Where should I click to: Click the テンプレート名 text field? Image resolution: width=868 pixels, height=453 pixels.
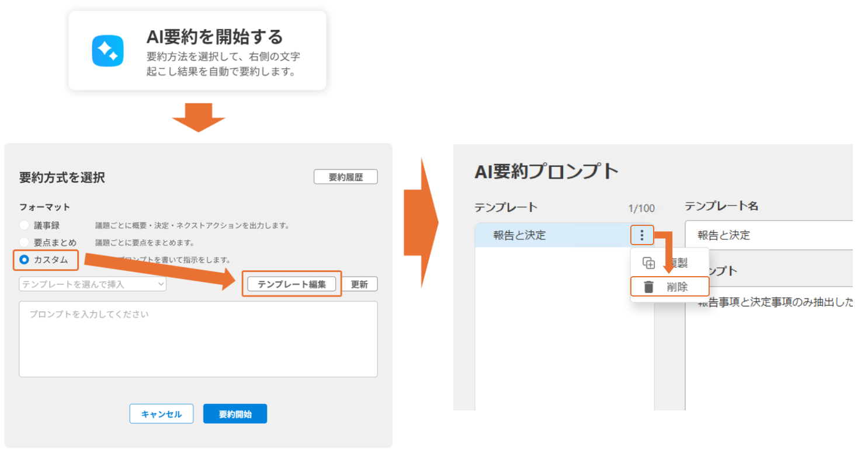click(769, 235)
